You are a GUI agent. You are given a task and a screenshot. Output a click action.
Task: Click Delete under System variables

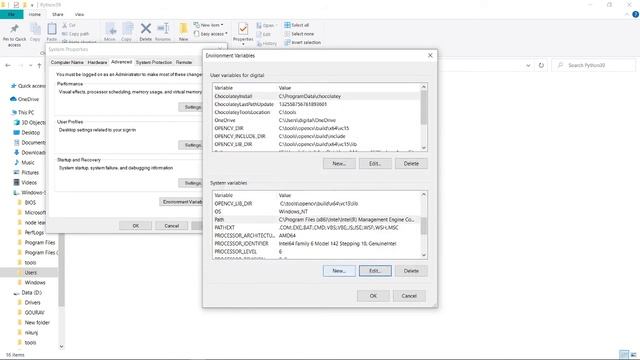pyautogui.click(x=411, y=271)
